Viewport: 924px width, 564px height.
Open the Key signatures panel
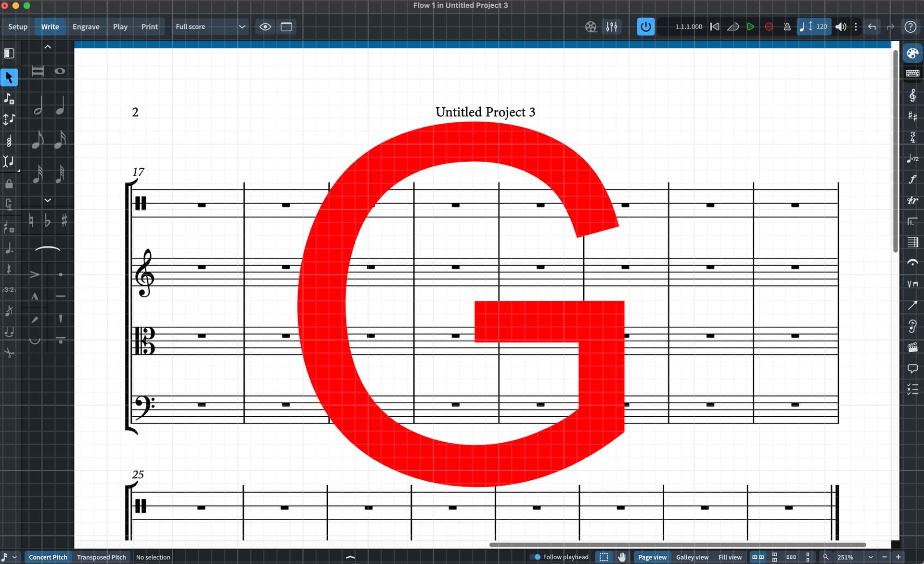click(912, 116)
